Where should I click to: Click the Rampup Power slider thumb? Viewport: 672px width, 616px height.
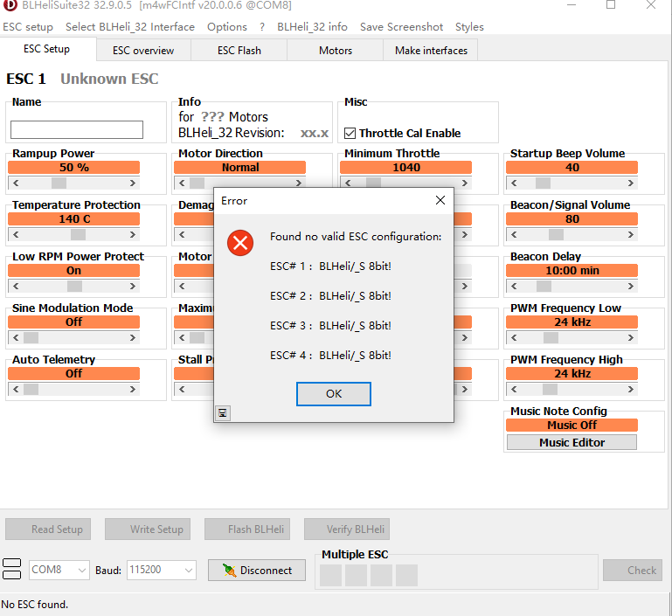point(59,183)
